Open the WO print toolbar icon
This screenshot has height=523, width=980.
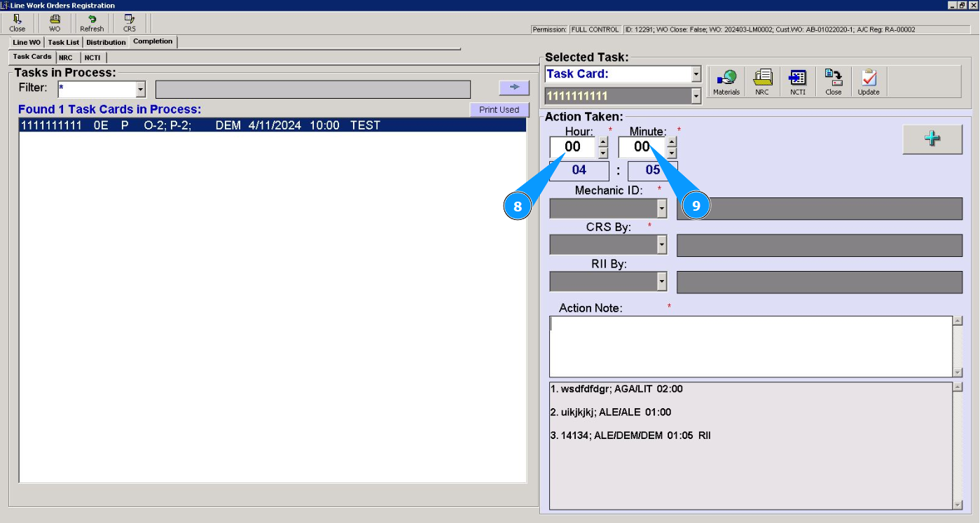(55, 23)
